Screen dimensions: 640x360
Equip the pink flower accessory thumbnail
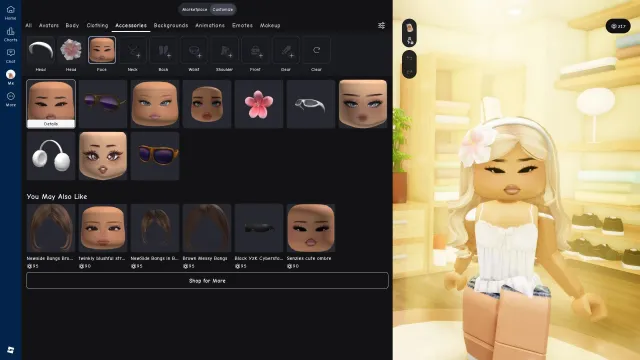(259, 104)
